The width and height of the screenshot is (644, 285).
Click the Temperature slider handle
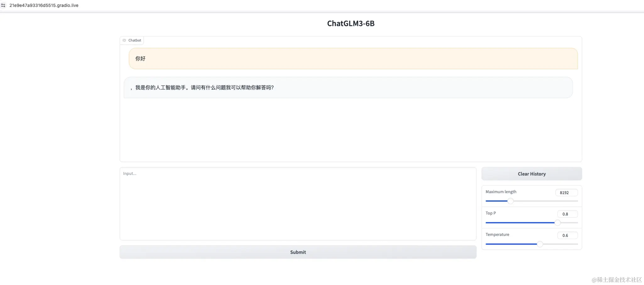click(x=540, y=244)
